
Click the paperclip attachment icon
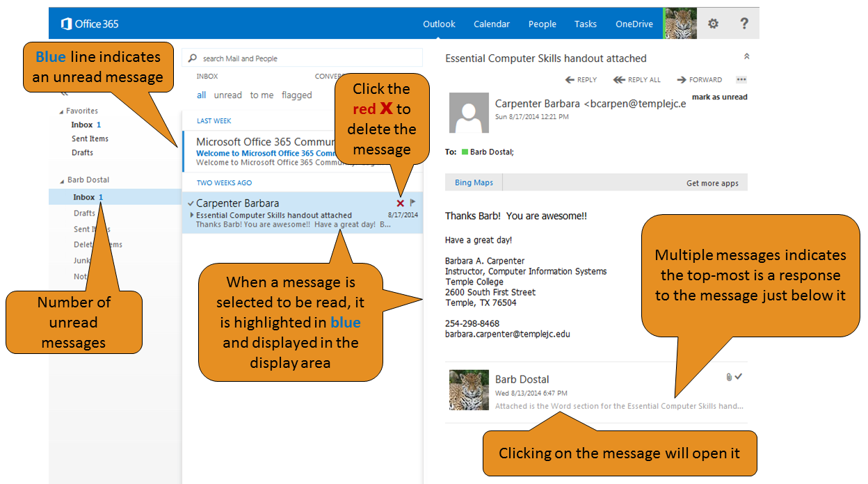(x=729, y=377)
